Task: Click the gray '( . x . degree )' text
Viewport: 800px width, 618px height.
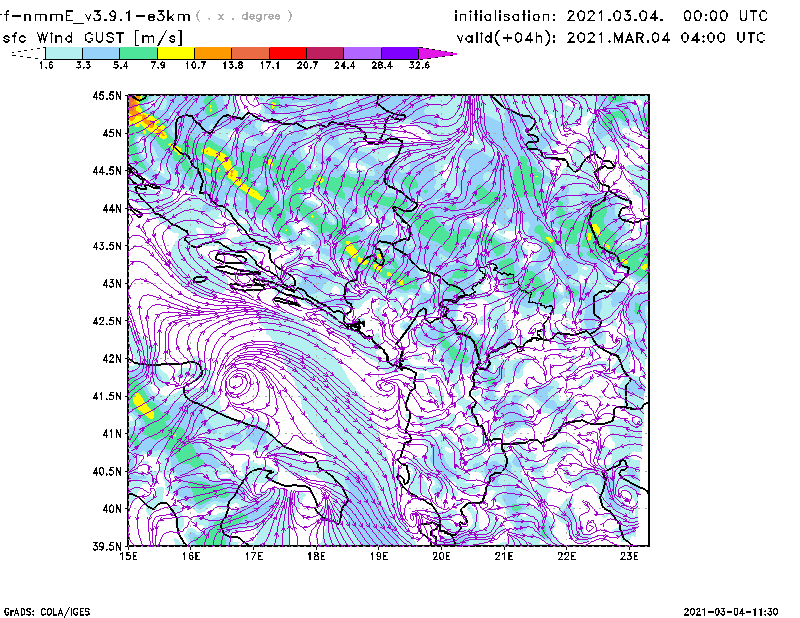Action: pyautogui.click(x=244, y=17)
